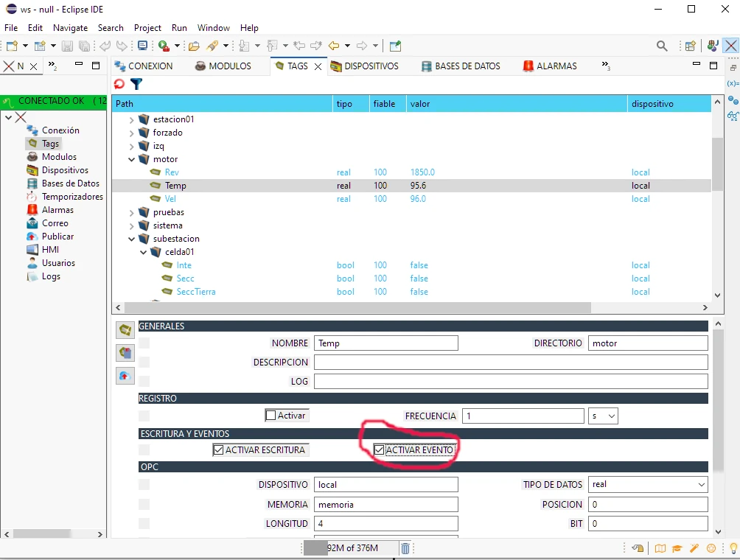Viewport: 740px width, 560px height.
Task: Click the search magnifier in main toolbar
Action: coord(662,46)
